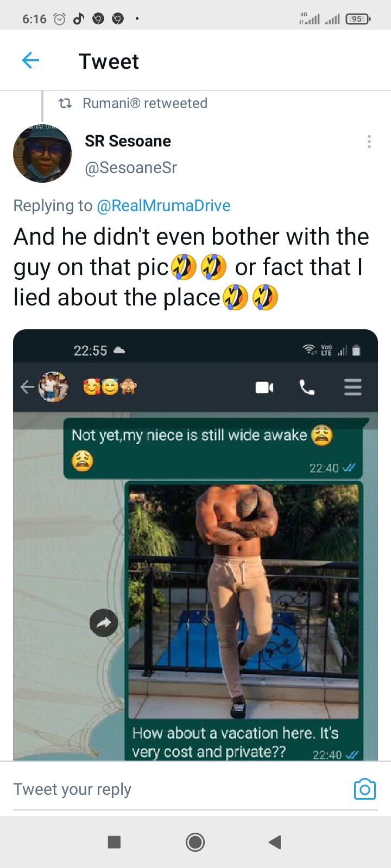Tap the chat contact avatar in screenshot
The width and height of the screenshot is (391, 868).
click(x=53, y=387)
